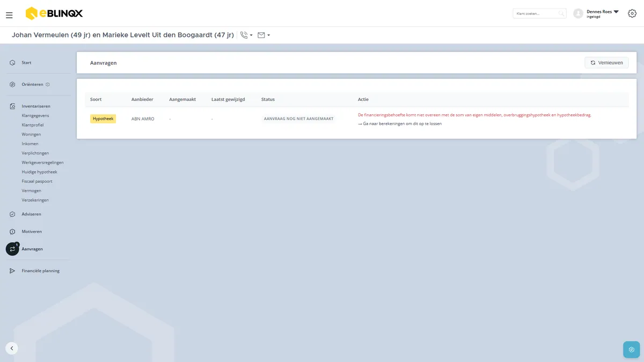This screenshot has height=362, width=644.
Task: Click the yellow Hypotheek tag
Action: pyautogui.click(x=103, y=119)
